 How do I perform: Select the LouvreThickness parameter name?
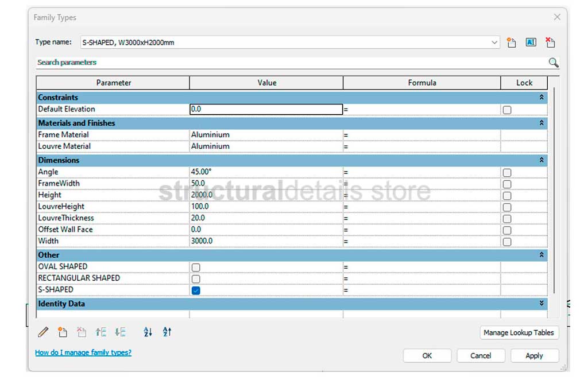pos(66,218)
